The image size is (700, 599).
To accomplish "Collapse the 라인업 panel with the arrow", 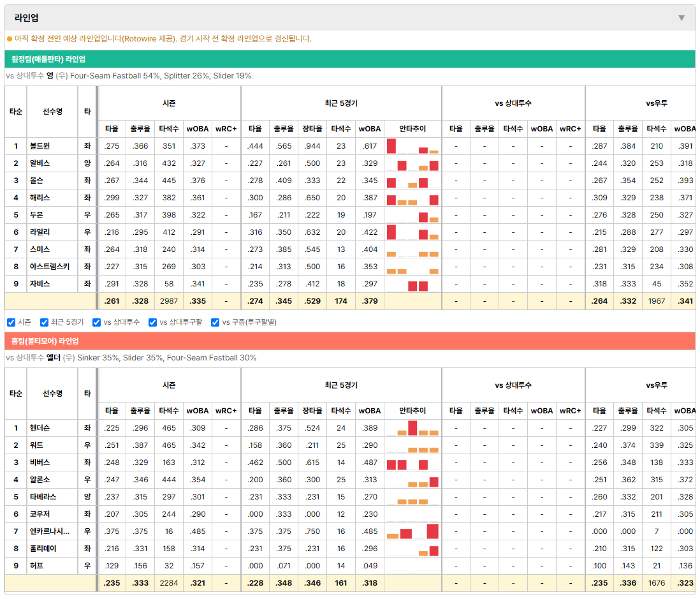I will tap(682, 18).
